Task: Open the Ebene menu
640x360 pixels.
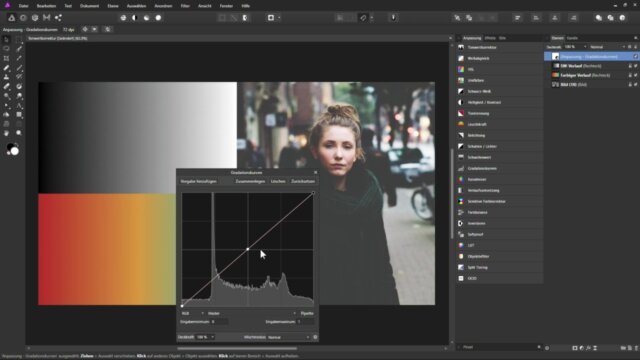Action: [x=113, y=6]
